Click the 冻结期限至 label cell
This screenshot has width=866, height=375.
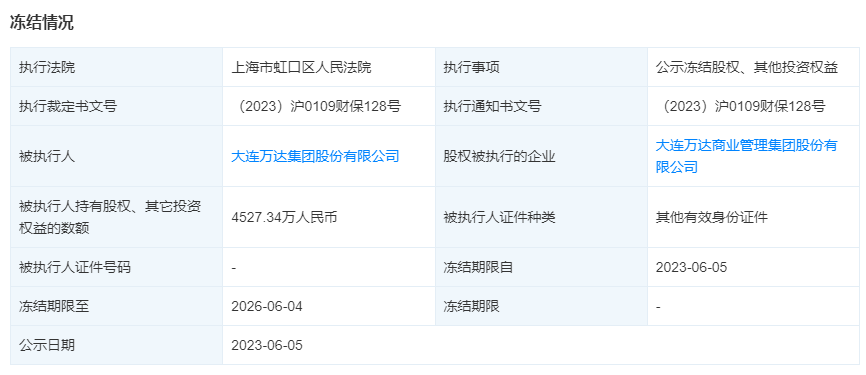(117, 307)
